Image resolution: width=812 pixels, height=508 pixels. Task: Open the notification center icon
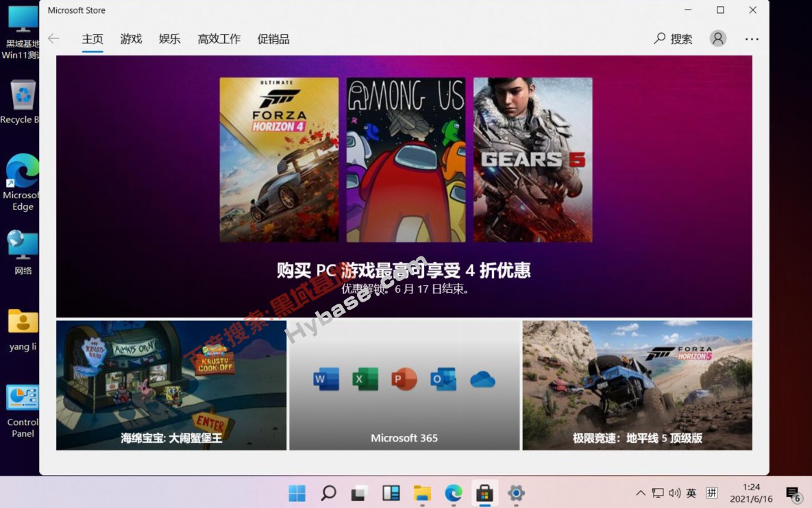tap(793, 494)
